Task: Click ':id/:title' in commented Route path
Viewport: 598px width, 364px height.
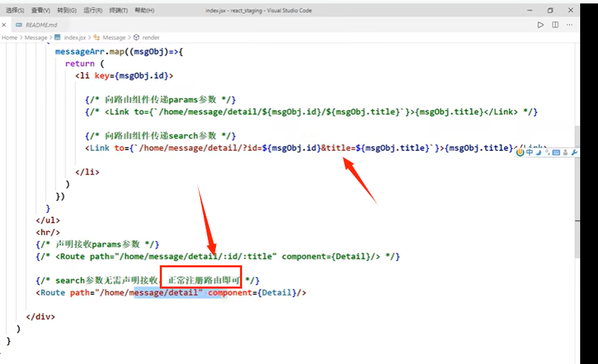Action: (x=246, y=256)
